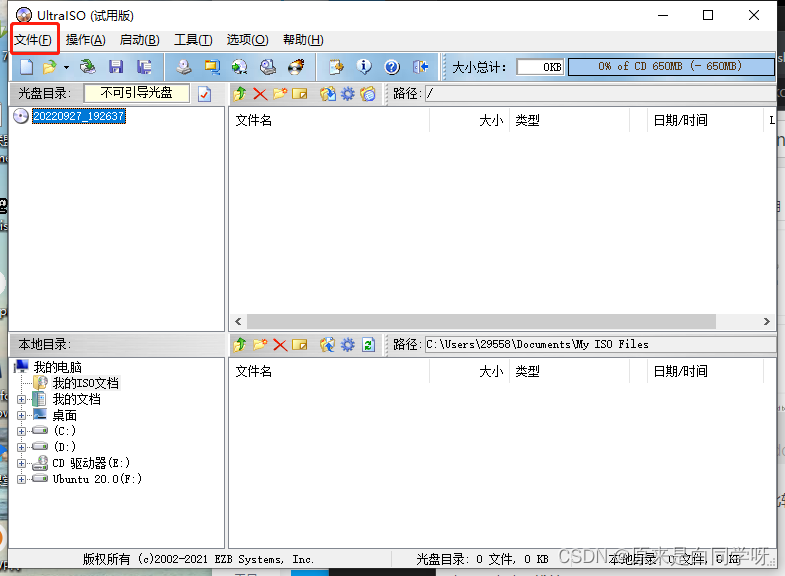785x576 pixels.
Task: Create a new image with the blank page icon
Action: [27, 67]
